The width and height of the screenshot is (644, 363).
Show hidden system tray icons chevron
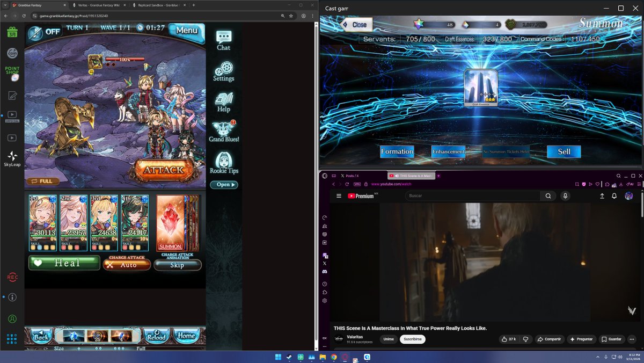coord(598,357)
